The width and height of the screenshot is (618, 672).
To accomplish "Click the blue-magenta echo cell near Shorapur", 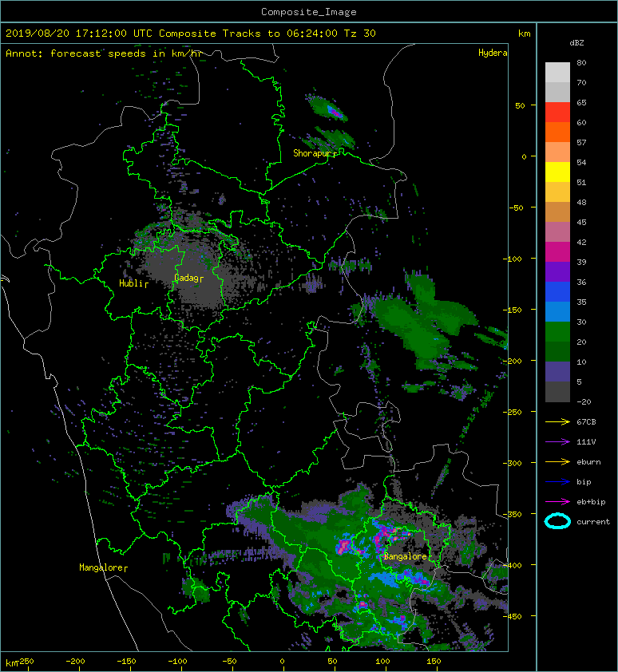I will 335,113.
